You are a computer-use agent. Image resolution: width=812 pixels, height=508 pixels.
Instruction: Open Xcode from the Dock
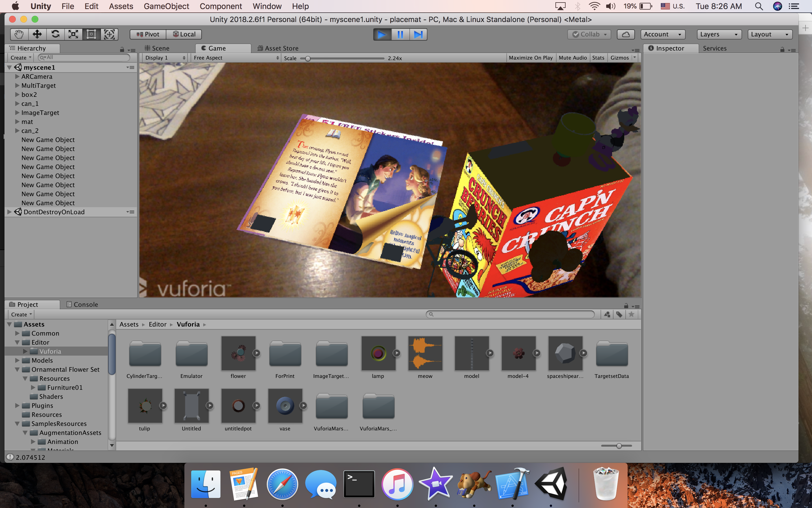512,485
